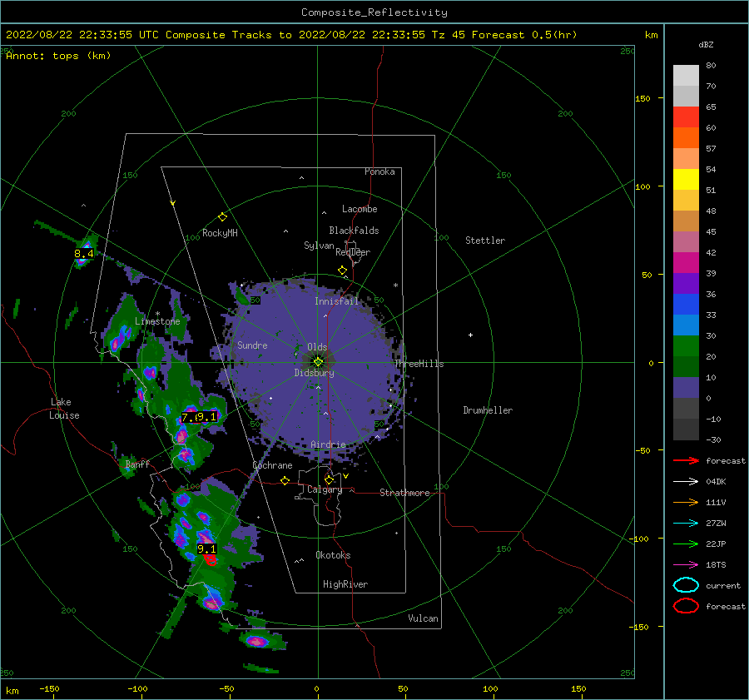Click the Innisfail city label
Screen dimensions: 749x700
pos(336,301)
